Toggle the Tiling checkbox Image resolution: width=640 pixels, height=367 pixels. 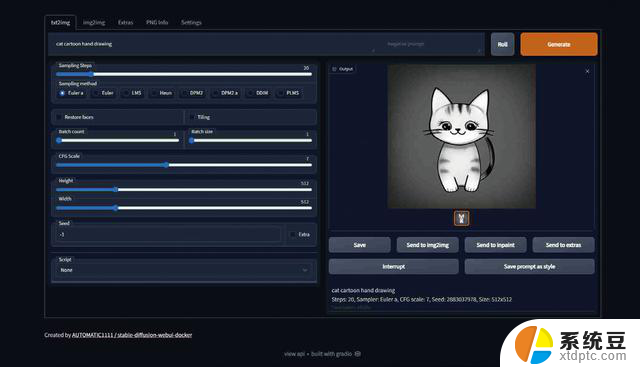point(192,117)
